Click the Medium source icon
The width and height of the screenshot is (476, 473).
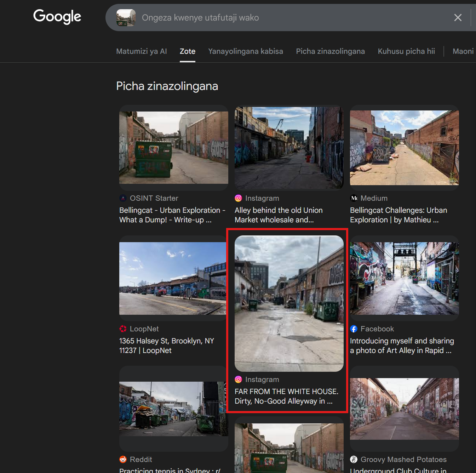(x=354, y=198)
